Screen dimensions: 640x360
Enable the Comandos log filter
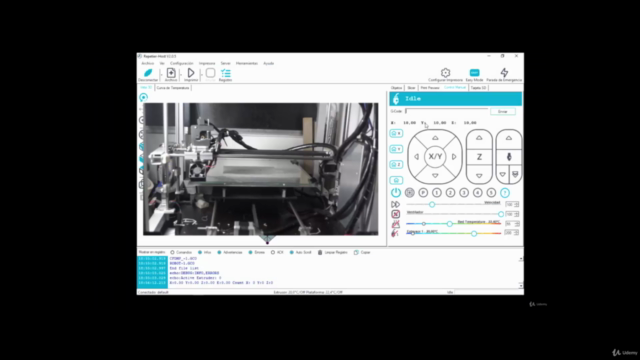tap(181, 252)
